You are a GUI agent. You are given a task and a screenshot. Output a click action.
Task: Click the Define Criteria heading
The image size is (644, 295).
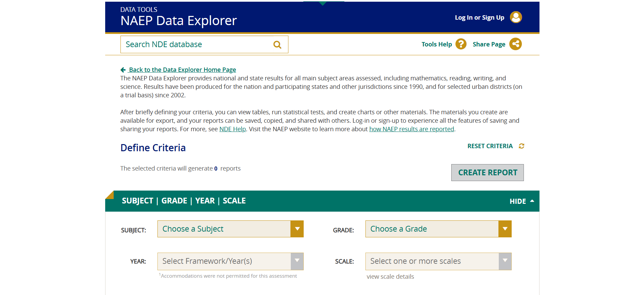point(153,148)
